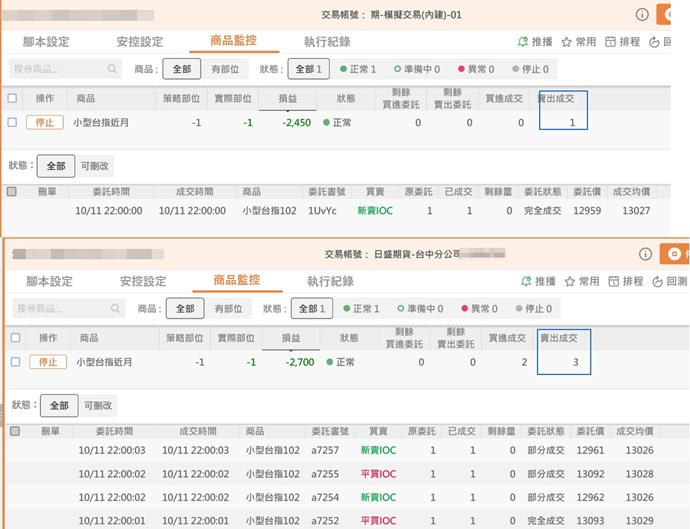Click 可刪改 filter above the 日盛期貨 order list

97,406
